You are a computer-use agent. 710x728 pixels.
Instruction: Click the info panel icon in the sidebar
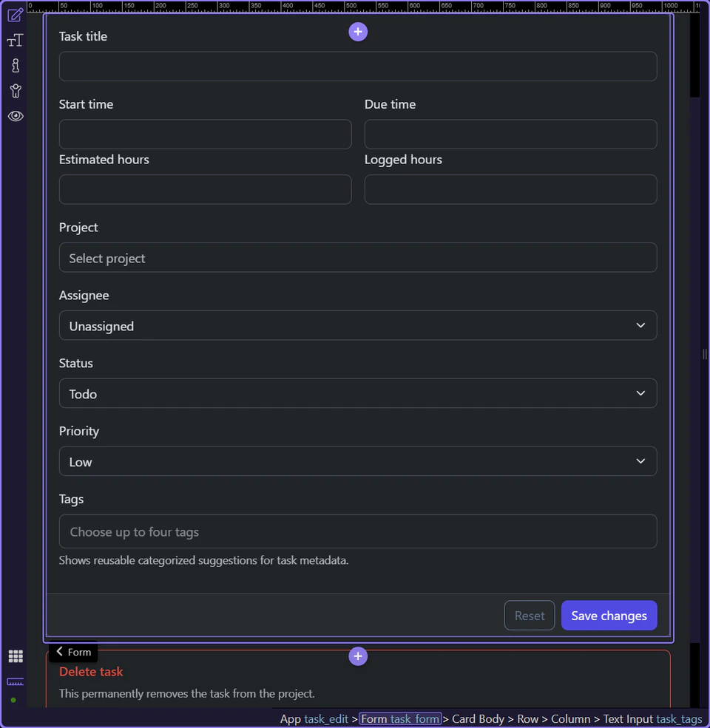click(x=15, y=66)
